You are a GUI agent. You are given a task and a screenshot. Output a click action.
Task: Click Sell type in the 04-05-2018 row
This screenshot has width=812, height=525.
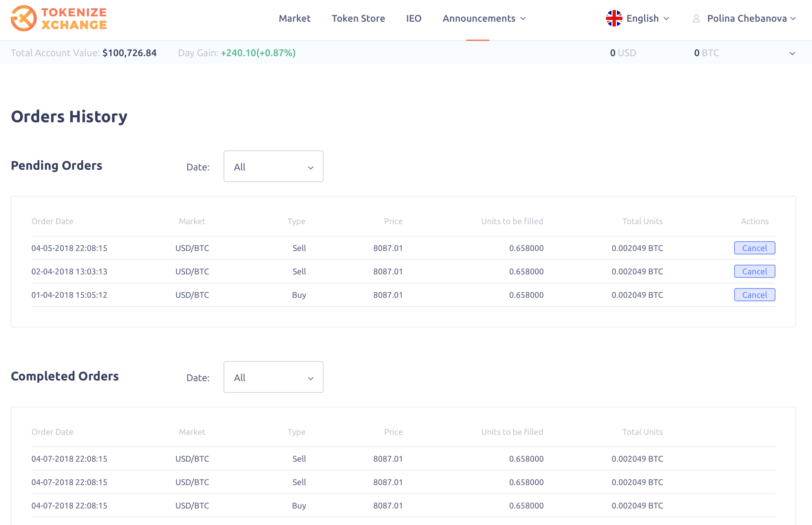(x=299, y=248)
